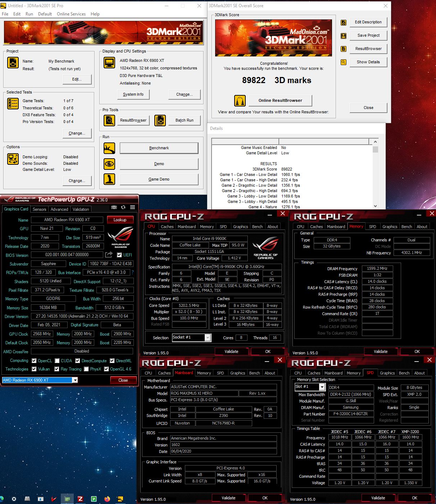436x504 pixels.
Task: Click the Batch Run icon in Pro Tools
Action: pos(160,120)
